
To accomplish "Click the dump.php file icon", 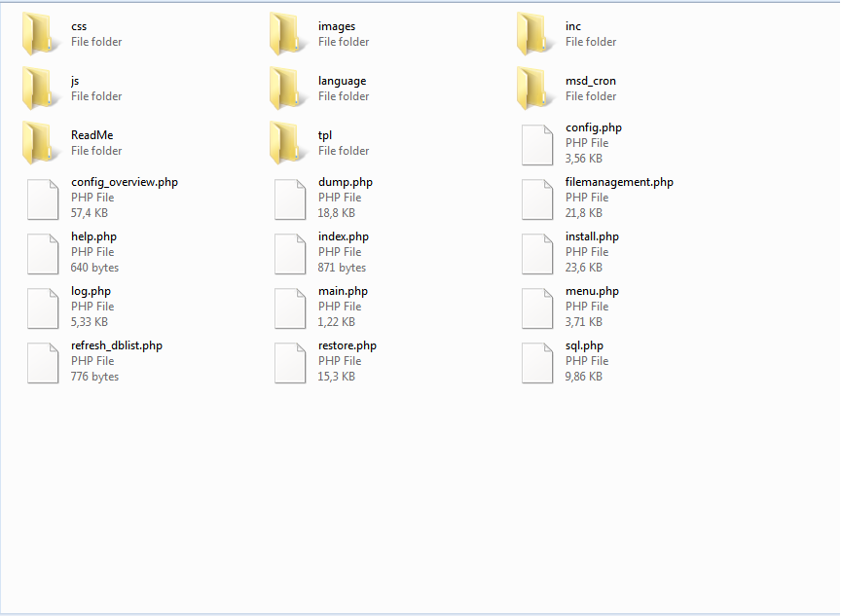I will click(290, 199).
